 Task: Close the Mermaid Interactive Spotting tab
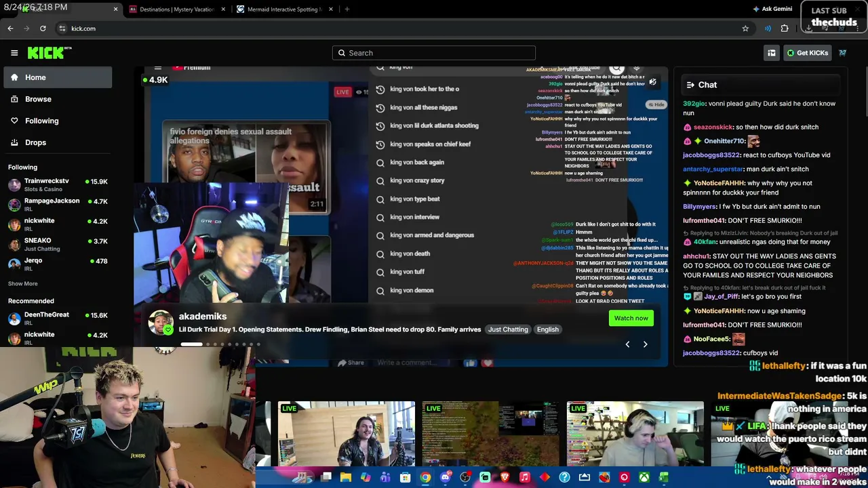[331, 9]
